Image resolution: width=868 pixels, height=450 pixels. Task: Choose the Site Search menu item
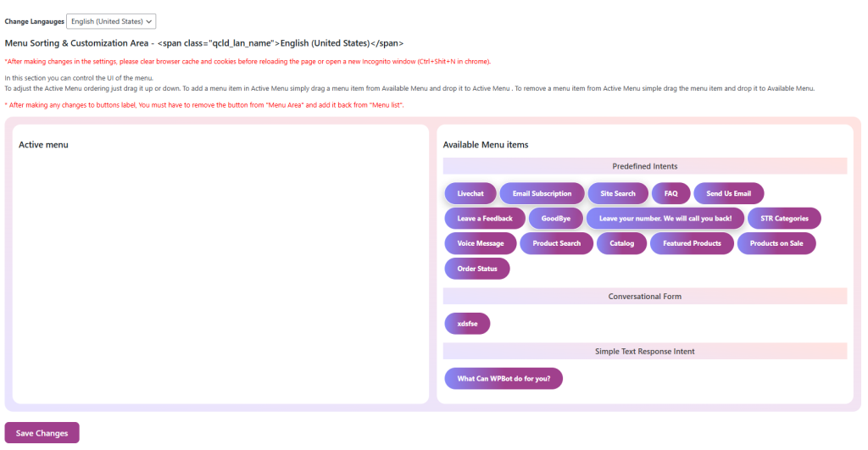(x=618, y=193)
